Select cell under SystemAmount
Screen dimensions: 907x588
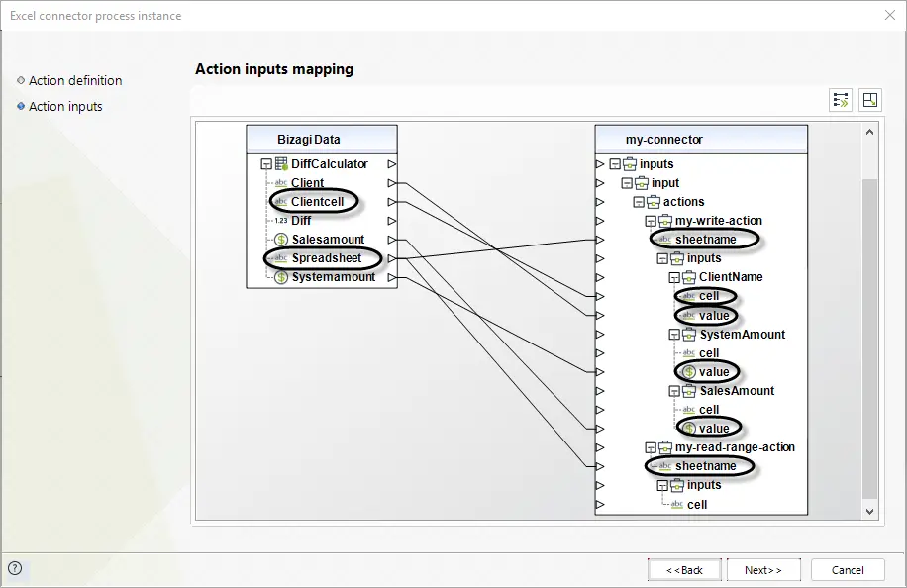tap(709, 352)
